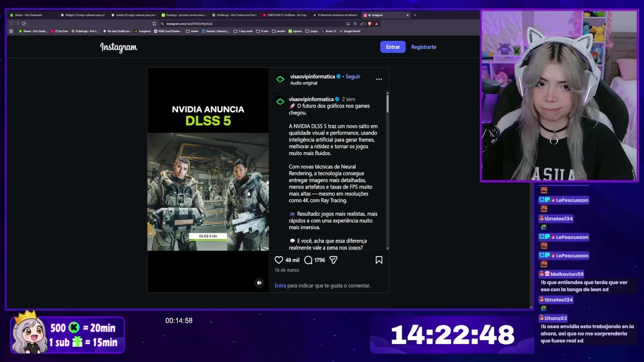Expand the R subs bookmarks folder

pos(263,31)
